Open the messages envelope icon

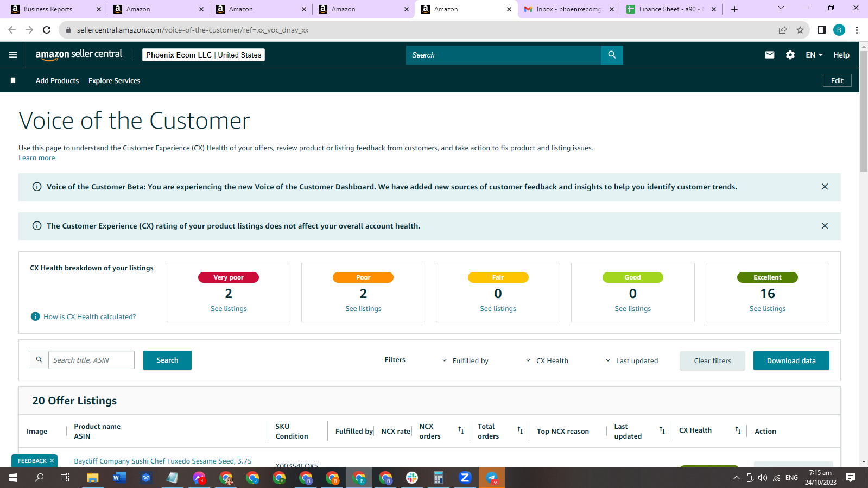[x=770, y=55]
